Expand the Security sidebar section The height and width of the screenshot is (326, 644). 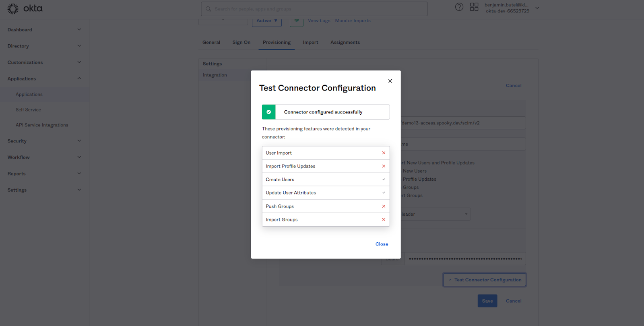pyautogui.click(x=79, y=141)
